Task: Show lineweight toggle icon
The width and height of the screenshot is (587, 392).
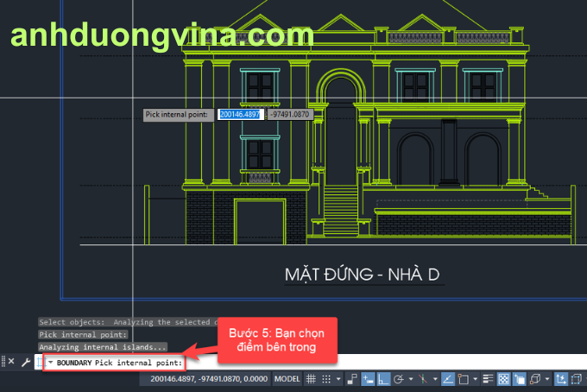Action: point(489,379)
